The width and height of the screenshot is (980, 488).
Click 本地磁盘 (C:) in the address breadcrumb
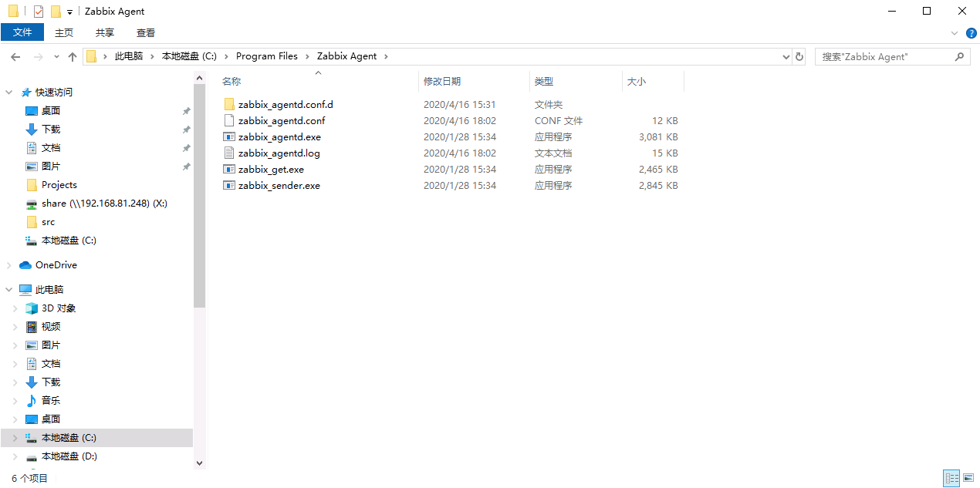coord(189,56)
